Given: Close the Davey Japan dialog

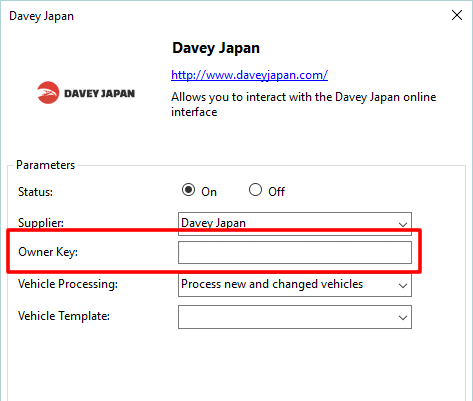Looking at the screenshot, I should click(457, 15).
